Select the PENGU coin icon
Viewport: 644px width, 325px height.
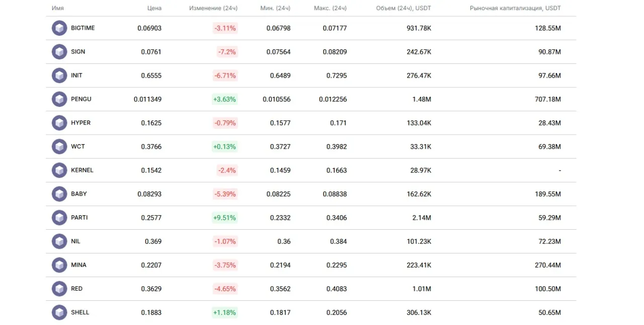point(59,99)
